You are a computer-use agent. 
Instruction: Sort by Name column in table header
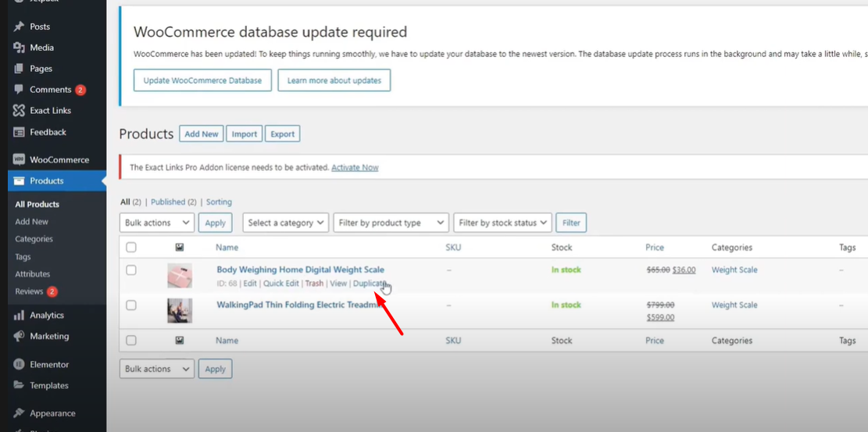227,248
